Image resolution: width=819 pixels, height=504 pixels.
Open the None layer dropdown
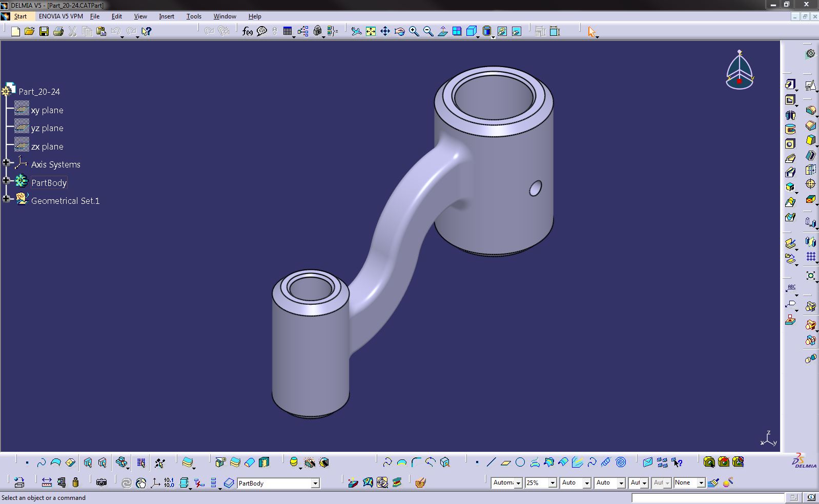(701, 483)
